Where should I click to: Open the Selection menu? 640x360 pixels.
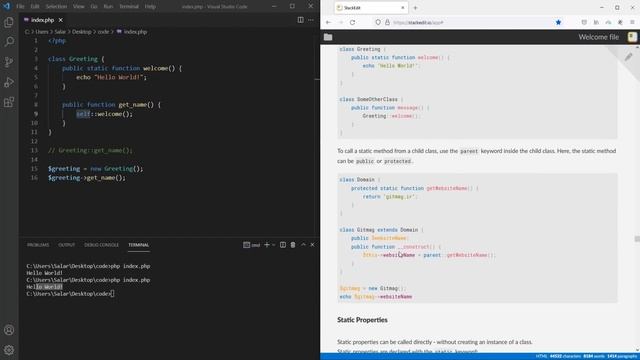56,7
